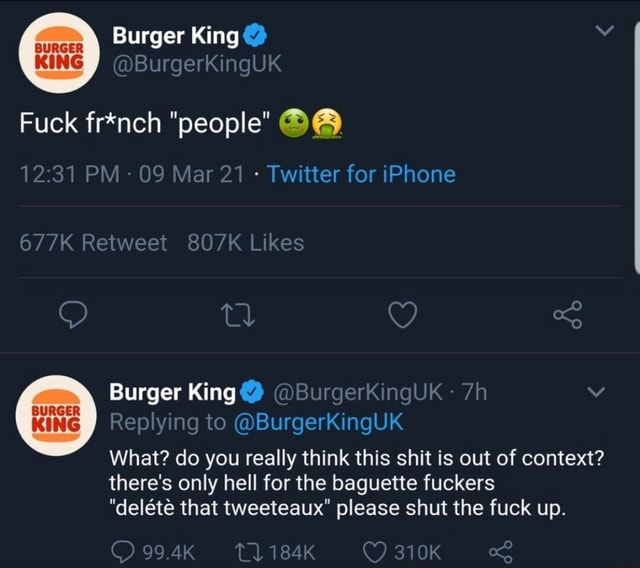Expand the reply tweet options chevron
The width and height of the screenshot is (640, 568).
pos(596,392)
